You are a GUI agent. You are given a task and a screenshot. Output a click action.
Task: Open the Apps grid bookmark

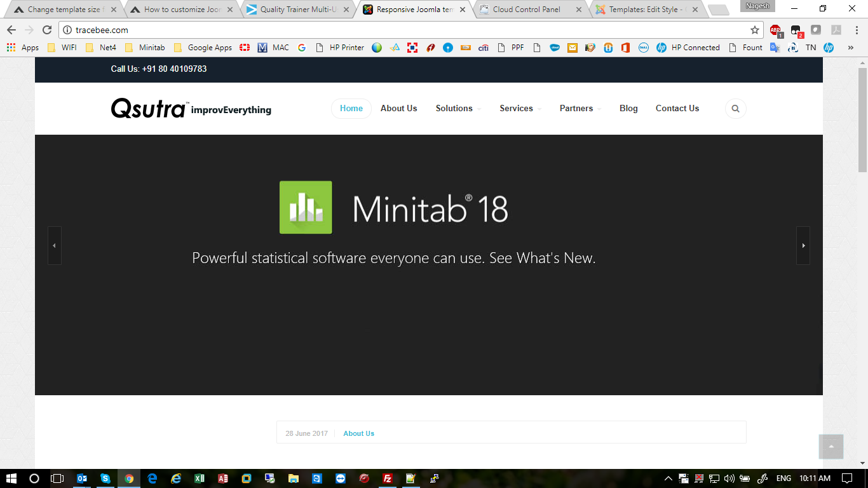click(x=23, y=48)
